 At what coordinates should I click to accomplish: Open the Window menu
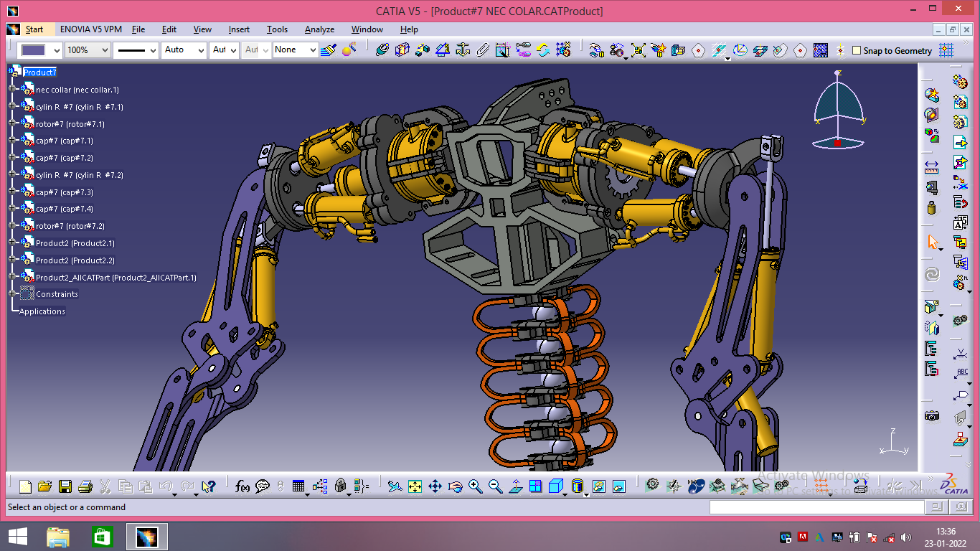[x=367, y=29]
